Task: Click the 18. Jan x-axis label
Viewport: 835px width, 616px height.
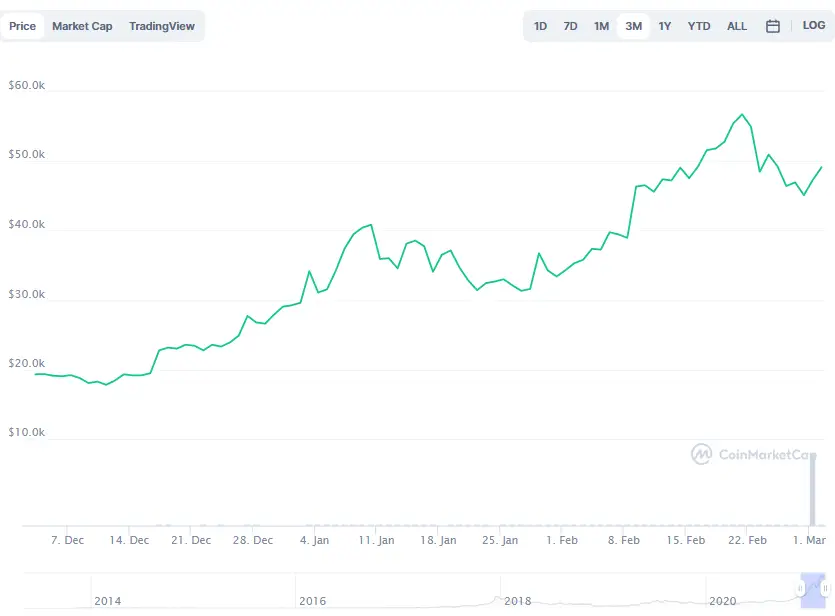Action: pyautogui.click(x=438, y=540)
